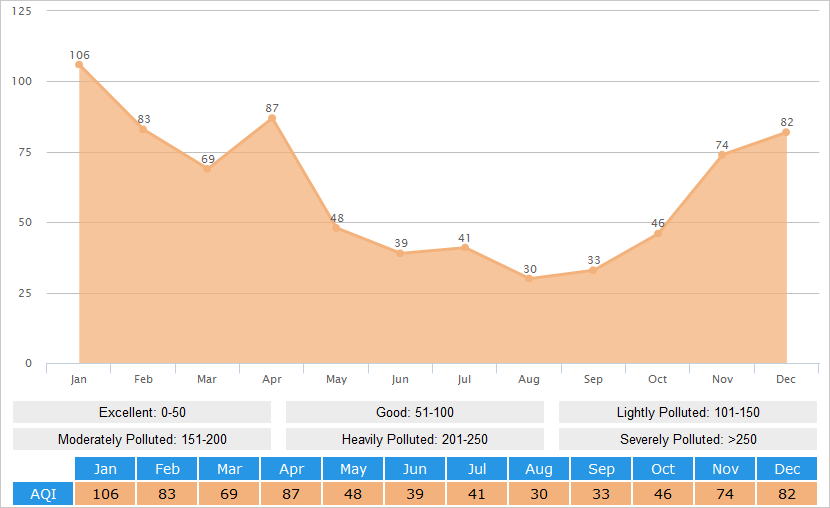Select the Good: 51-100 legend box

point(415,412)
